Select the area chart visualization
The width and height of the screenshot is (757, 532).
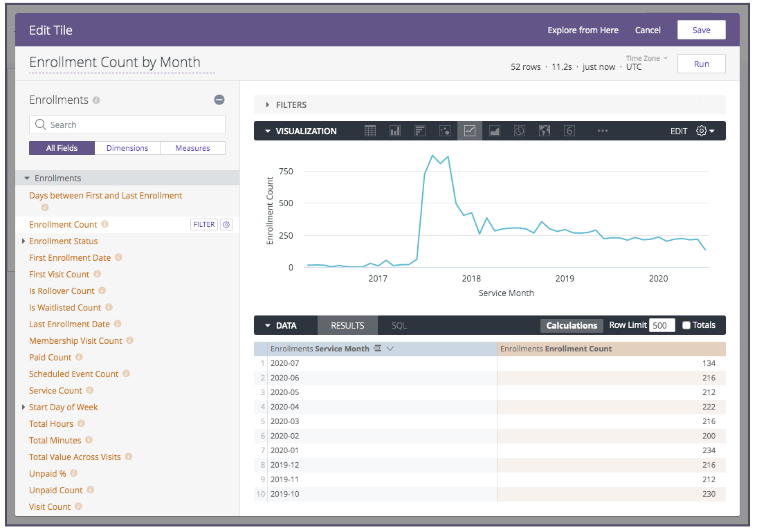(495, 131)
